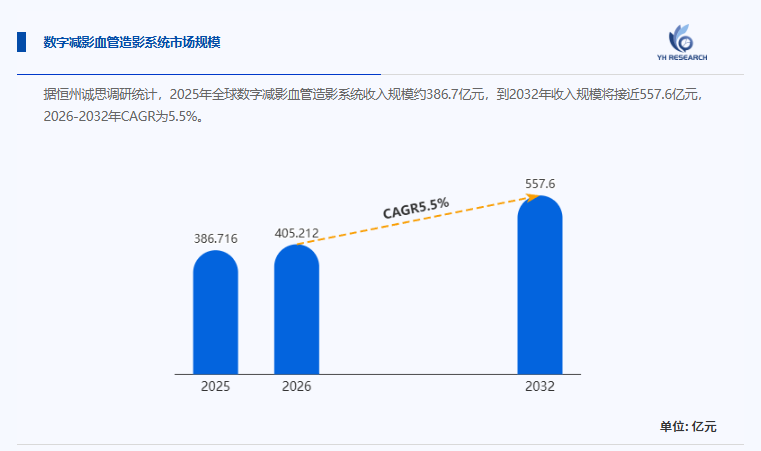
Task: Click the tall blue bar for 2032
Action: pos(539,288)
